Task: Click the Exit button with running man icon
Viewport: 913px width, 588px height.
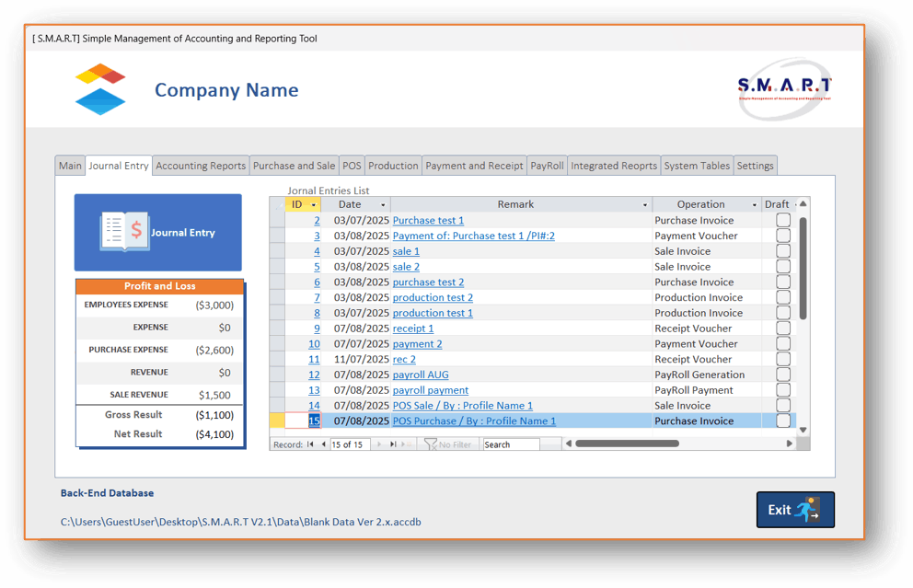Action: 795,510
